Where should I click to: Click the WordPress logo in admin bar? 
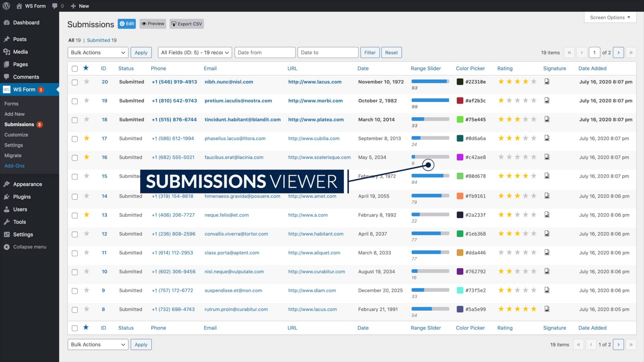click(x=6, y=6)
